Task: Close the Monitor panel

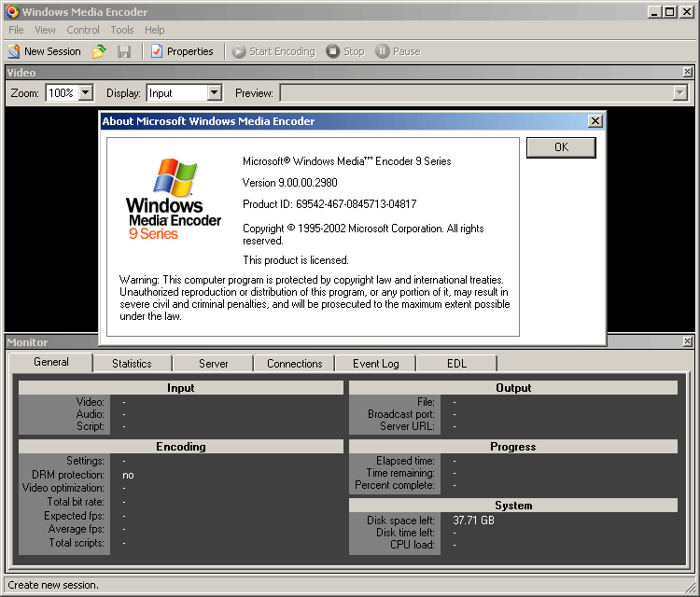Action: coord(688,341)
